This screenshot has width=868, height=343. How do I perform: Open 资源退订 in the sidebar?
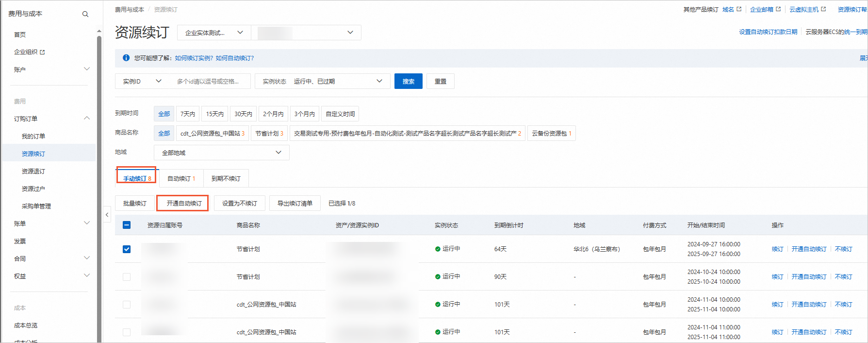[x=33, y=171]
